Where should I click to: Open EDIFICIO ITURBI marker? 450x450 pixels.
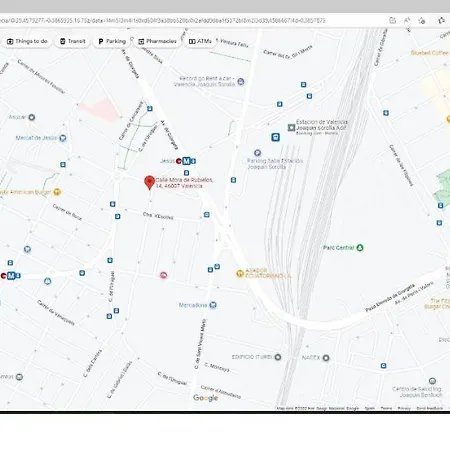click(x=277, y=357)
